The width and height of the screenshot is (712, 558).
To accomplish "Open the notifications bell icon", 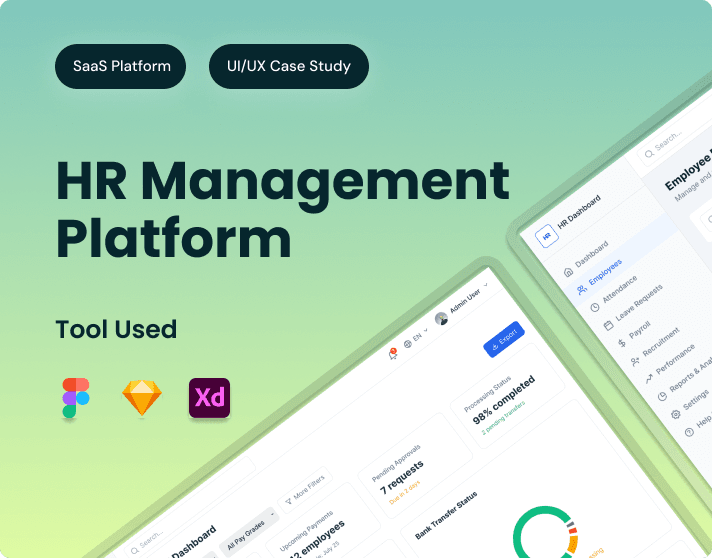I will 393,353.
